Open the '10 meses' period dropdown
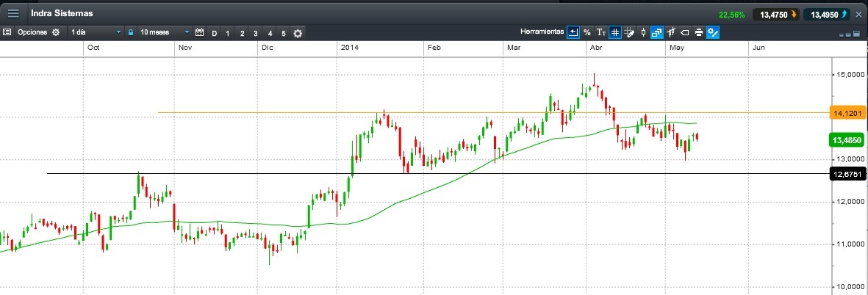The height and width of the screenshot is (295, 868). click(165, 33)
